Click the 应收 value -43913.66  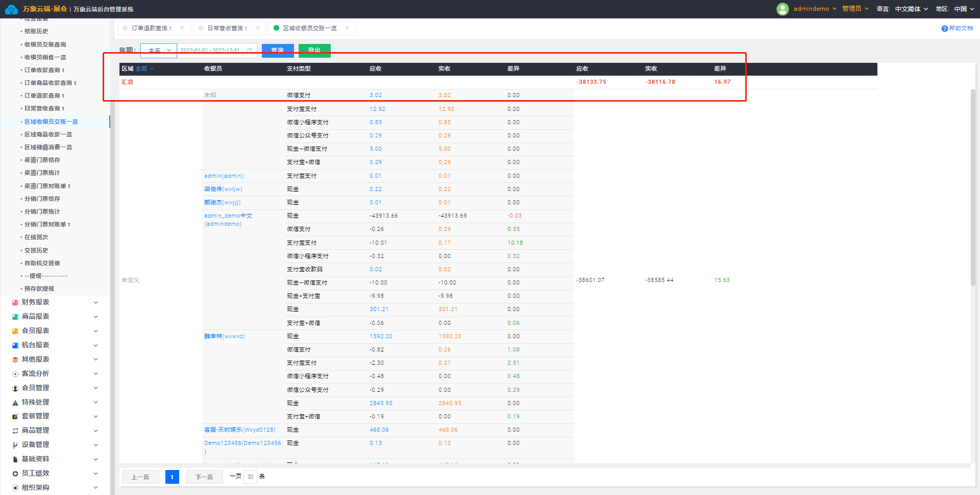point(384,216)
